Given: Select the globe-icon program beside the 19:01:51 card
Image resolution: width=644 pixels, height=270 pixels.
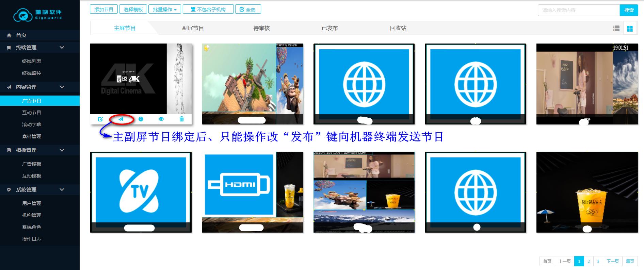Looking at the screenshot, I should pyautogui.click(x=476, y=84).
